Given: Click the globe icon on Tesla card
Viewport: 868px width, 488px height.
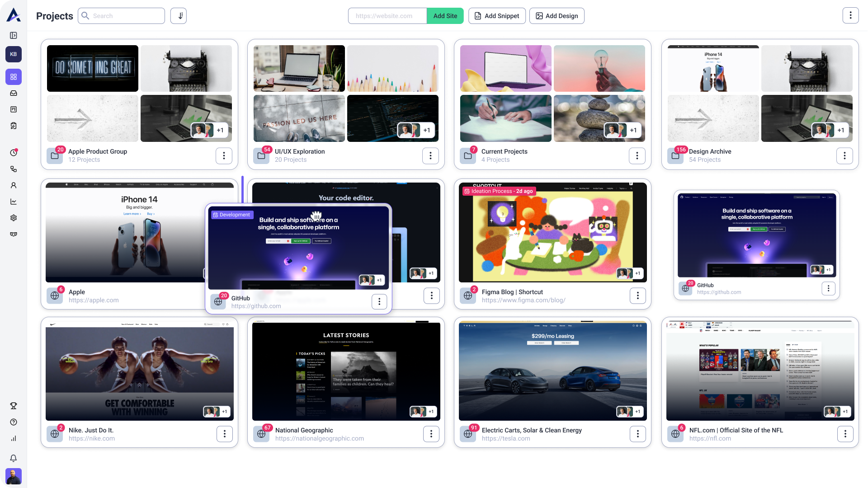Looking at the screenshot, I should point(468,434).
